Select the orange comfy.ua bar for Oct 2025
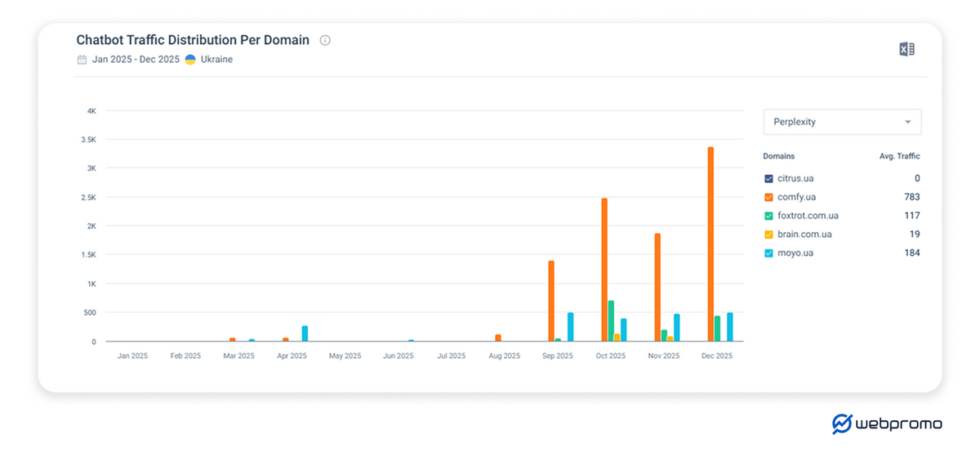The image size is (980, 452). pyautogui.click(x=604, y=270)
